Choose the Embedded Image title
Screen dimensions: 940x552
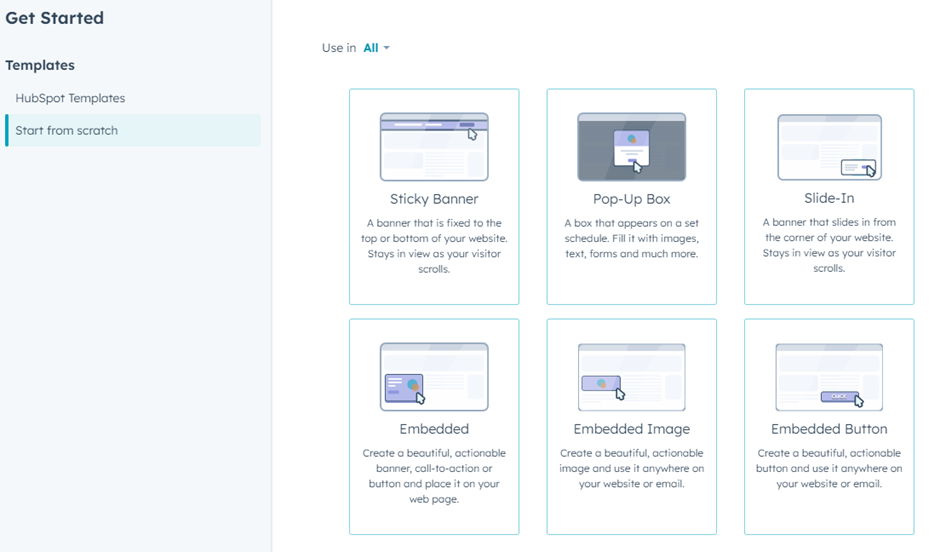(x=631, y=429)
